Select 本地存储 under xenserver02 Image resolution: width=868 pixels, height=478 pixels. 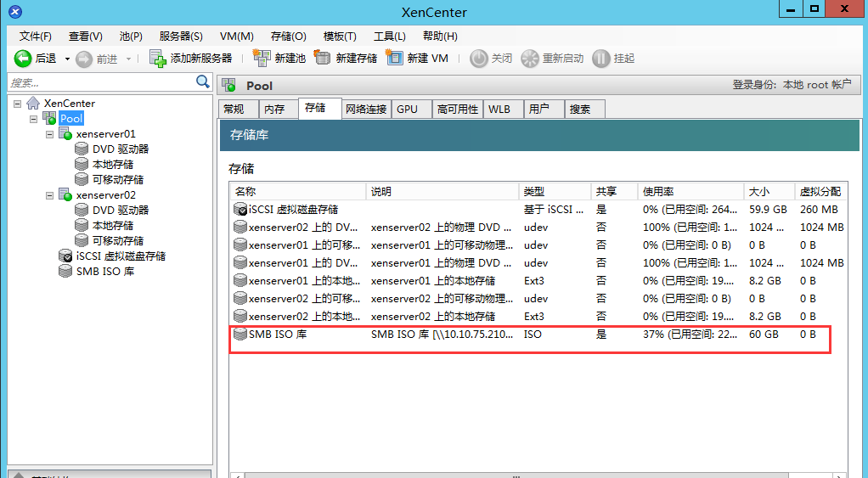113,226
